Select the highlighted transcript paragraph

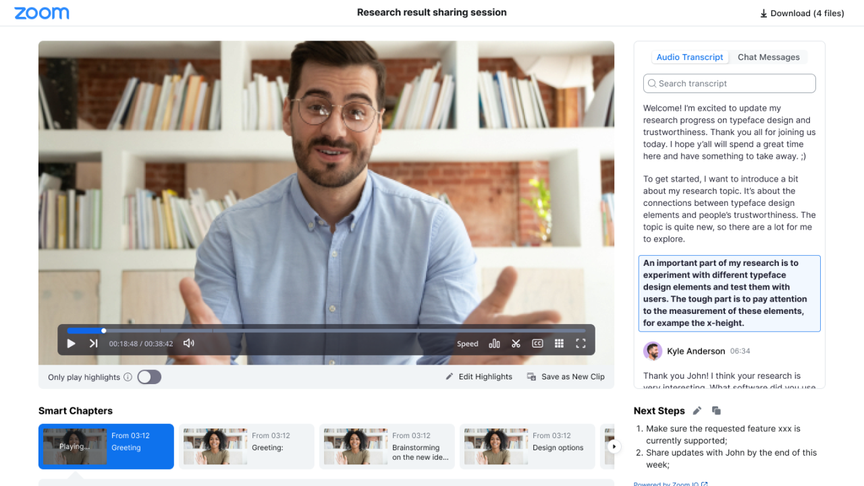click(729, 293)
